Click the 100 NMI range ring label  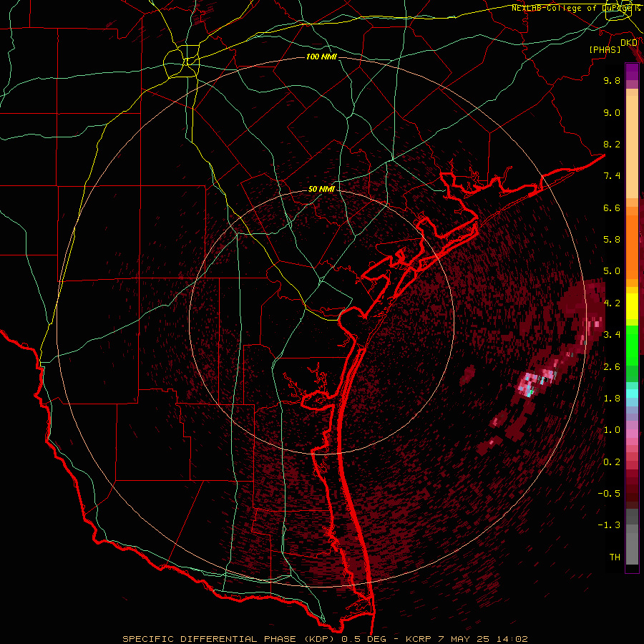(x=321, y=57)
